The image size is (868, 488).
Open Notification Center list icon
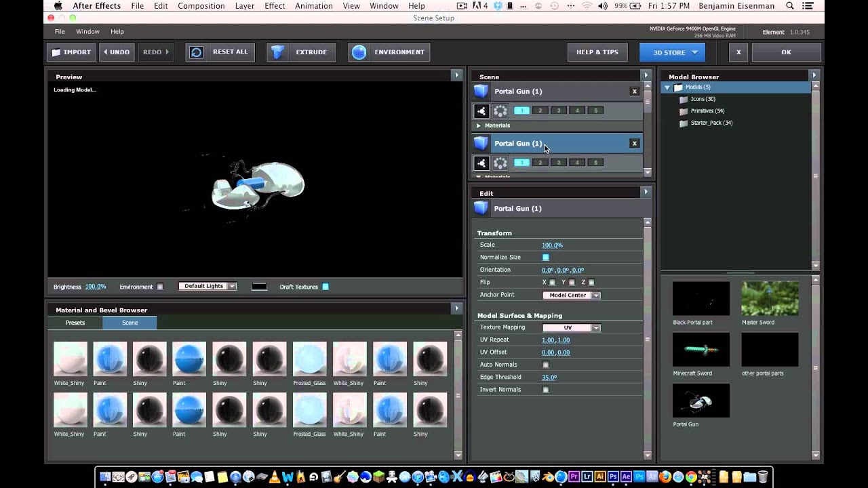(x=809, y=6)
